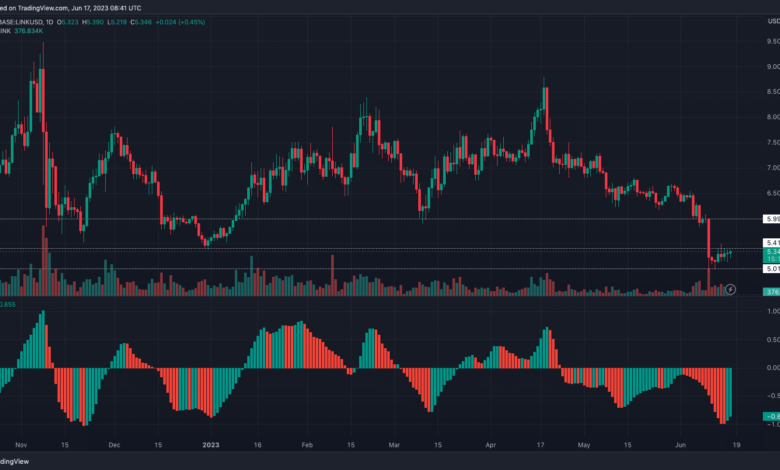Click the Dec label on the time axis

point(113,443)
